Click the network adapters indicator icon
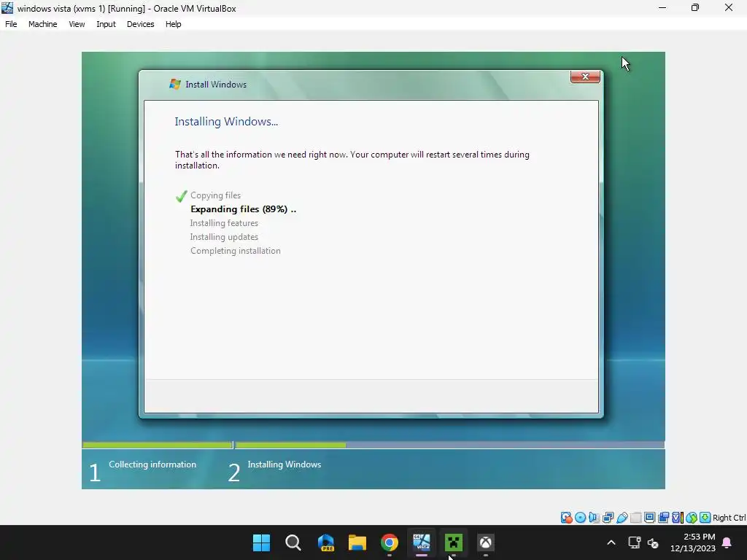The image size is (747, 560). pyautogui.click(x=608, y=518)
